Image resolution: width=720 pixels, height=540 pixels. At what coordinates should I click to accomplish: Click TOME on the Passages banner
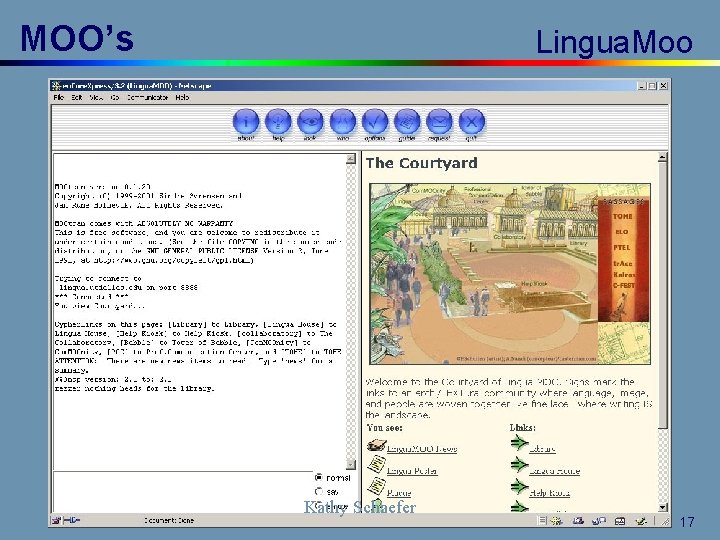pyautogui.click(x=623, y=216)
